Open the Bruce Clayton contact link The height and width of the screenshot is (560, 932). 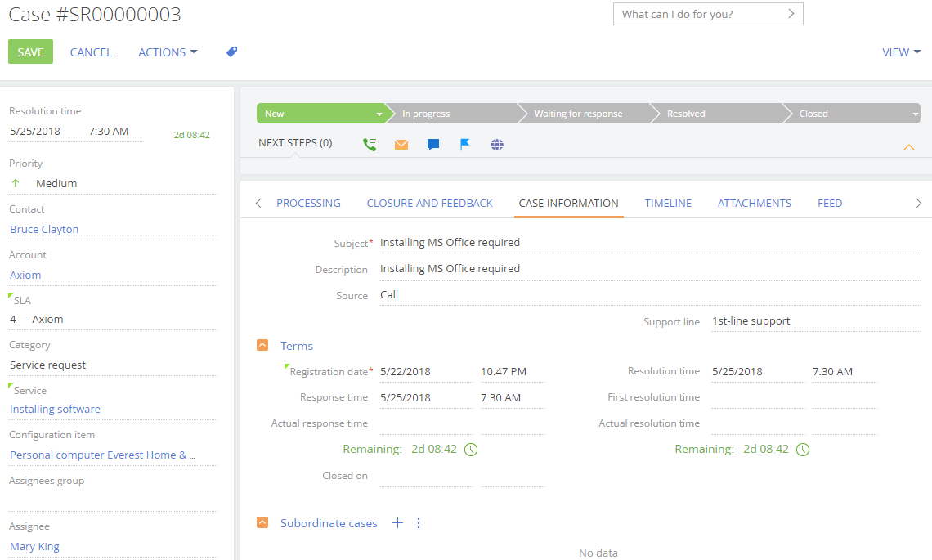(x=44, y=230)
